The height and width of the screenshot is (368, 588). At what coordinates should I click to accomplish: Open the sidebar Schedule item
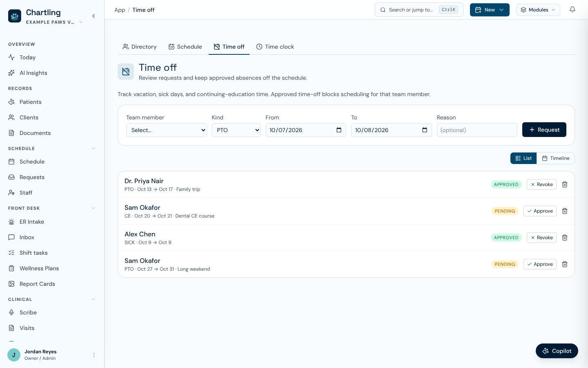[x=52, y=162]
